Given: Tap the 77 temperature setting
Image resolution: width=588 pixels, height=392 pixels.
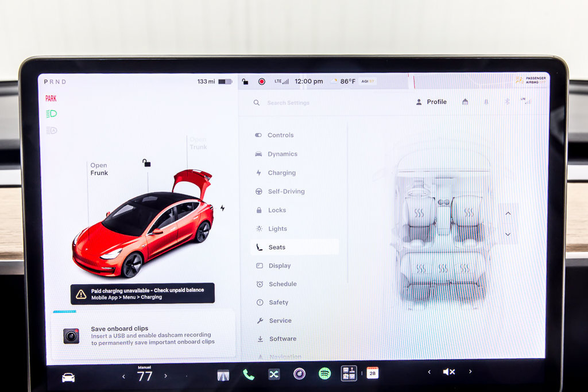Looking at the screenshot, I should click(145, 375).
